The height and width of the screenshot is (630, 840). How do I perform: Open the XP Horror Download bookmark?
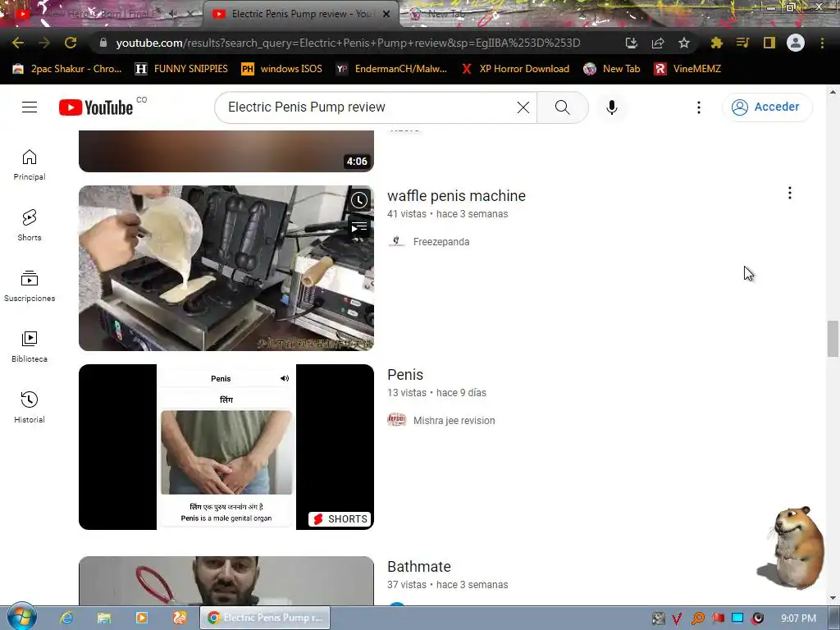click(515, 69)
